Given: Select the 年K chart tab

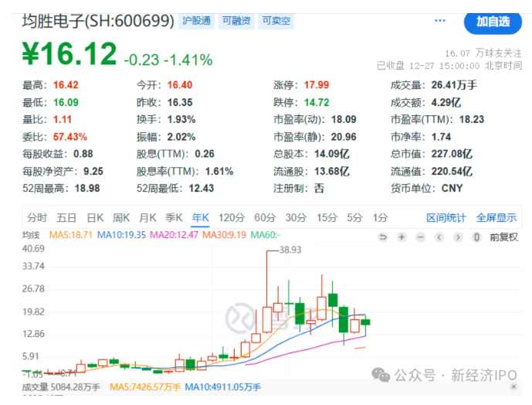Looking at the screenshot, I should click(x=201, y=217).
